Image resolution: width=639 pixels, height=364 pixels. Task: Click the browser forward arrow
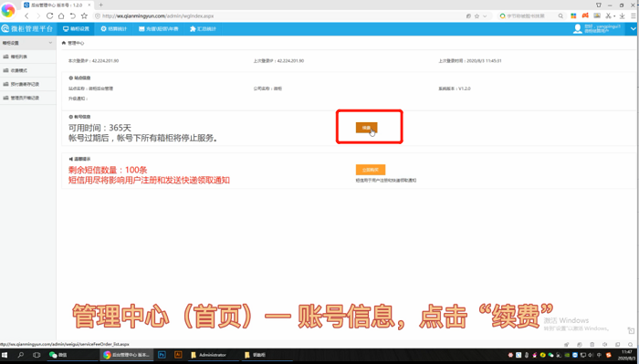click(x=38, y=16)
